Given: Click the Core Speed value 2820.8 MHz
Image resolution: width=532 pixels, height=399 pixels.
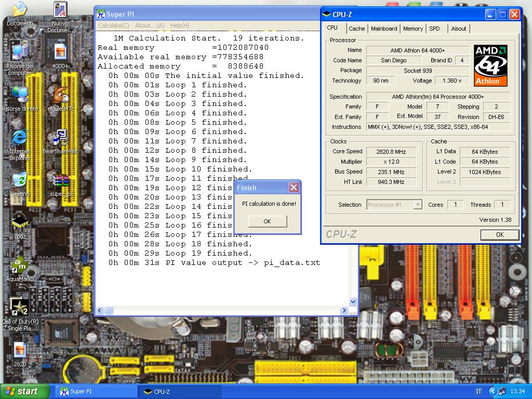Looking at the screenshot, I should coord(391,152).
